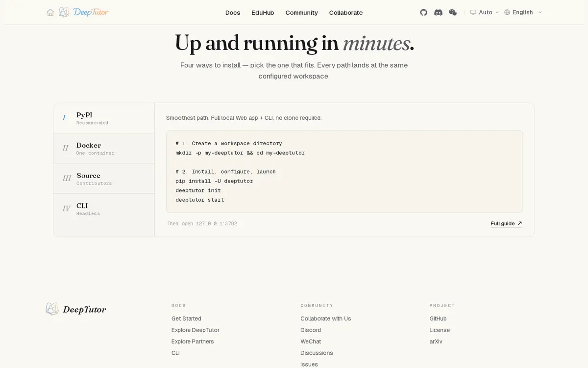The width and height of the screenshot is (588, 368).
Task: Open Collaborate with Us footer link
Action: coord(326,318)
